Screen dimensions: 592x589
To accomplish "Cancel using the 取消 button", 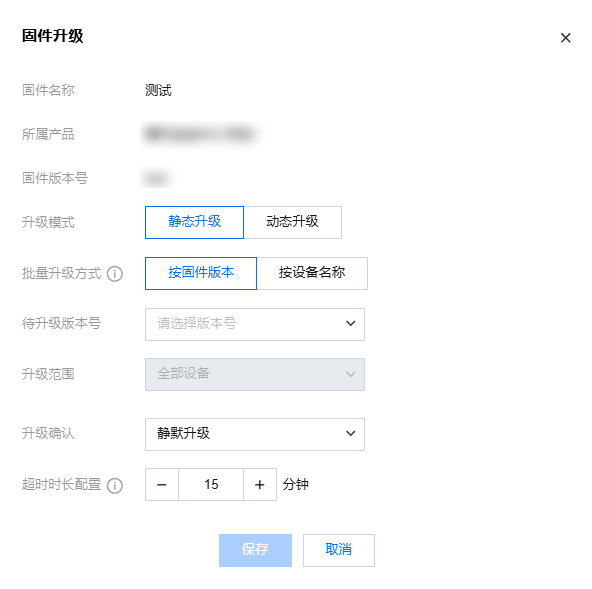I will (339, 550).
